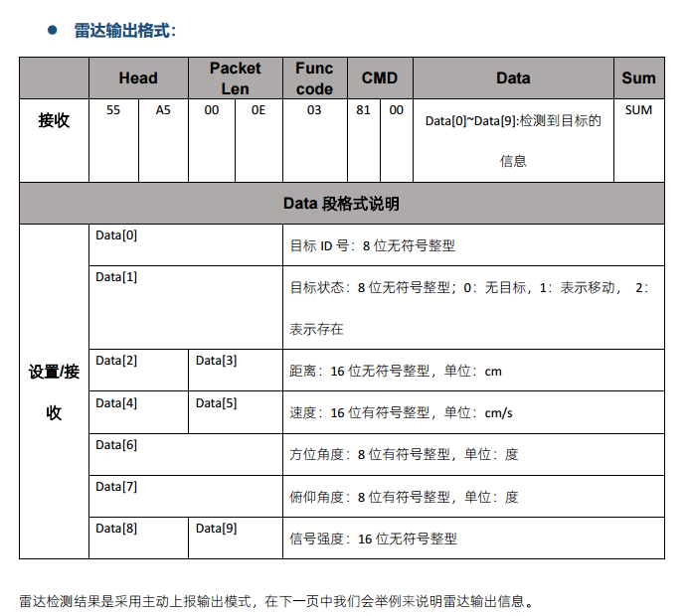Click the Head column header
Screen dimensions: 687x616
138,78
